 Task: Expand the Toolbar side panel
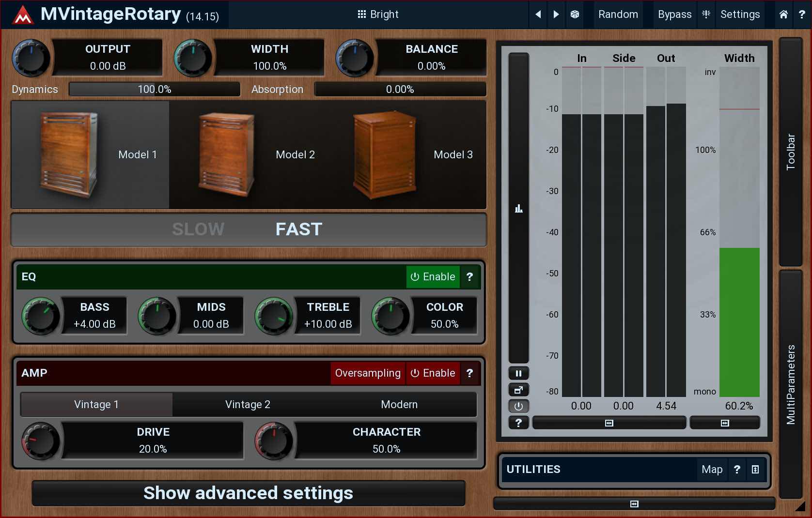coord(791,152)
